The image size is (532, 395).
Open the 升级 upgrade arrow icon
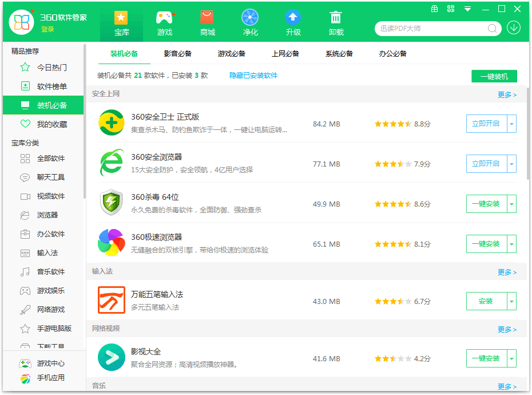click(293, 18)
